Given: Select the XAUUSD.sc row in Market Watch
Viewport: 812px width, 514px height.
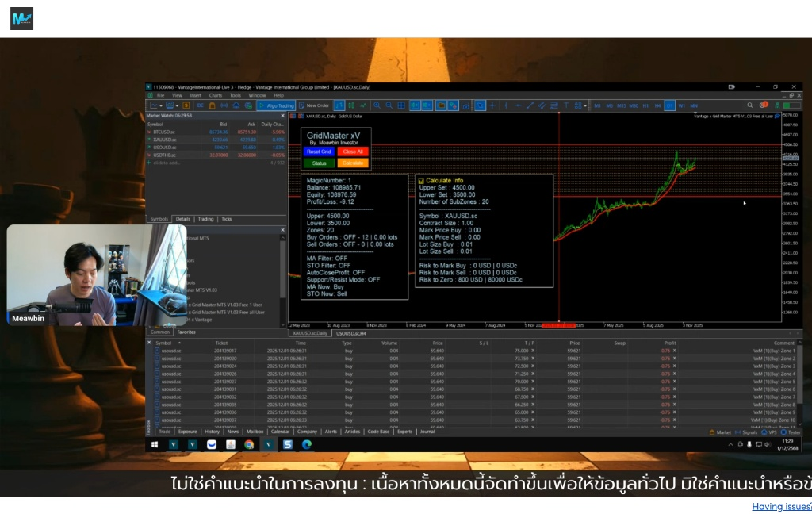Looking at the screenshot, I should pyautogui.click(x=165, y=139).
